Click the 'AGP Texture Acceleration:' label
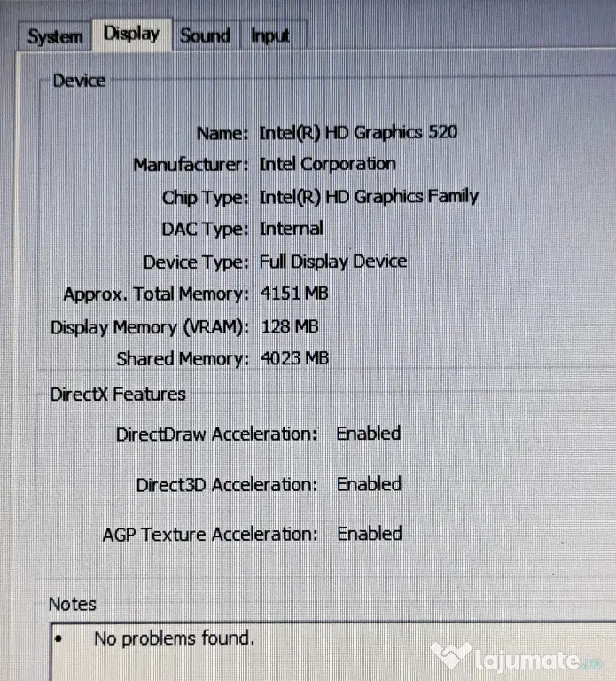 pos(210,535)
